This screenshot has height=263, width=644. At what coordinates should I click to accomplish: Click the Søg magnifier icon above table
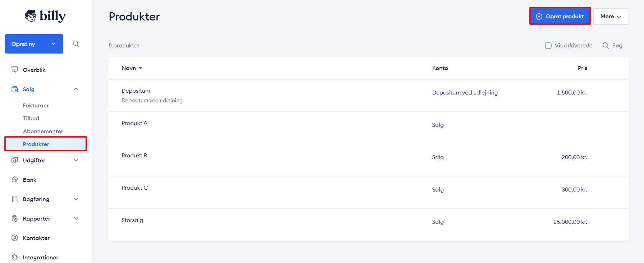point(606,46)
